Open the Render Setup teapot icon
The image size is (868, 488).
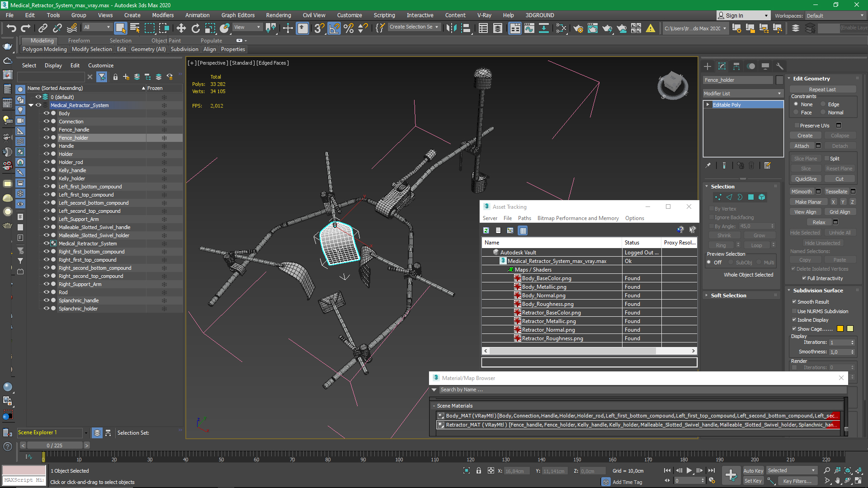click(578, 28)
